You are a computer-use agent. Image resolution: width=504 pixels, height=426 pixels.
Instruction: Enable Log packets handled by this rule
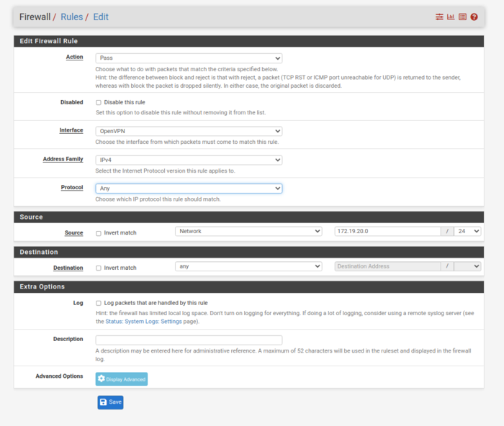99,303
